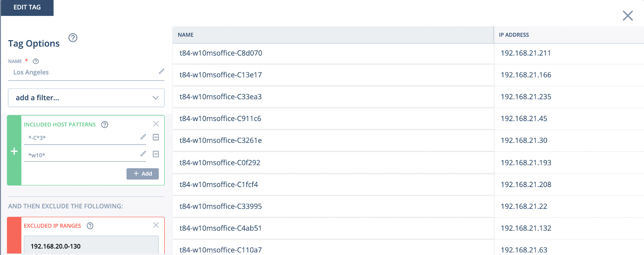Click the green plus icon on included filter
644x255 pixels.
click(14, 151)
